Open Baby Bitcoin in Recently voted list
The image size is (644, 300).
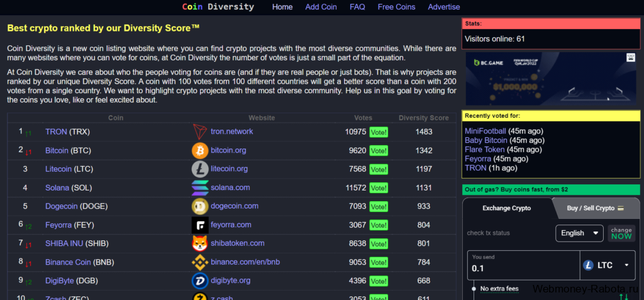click(x=486, y=140)
